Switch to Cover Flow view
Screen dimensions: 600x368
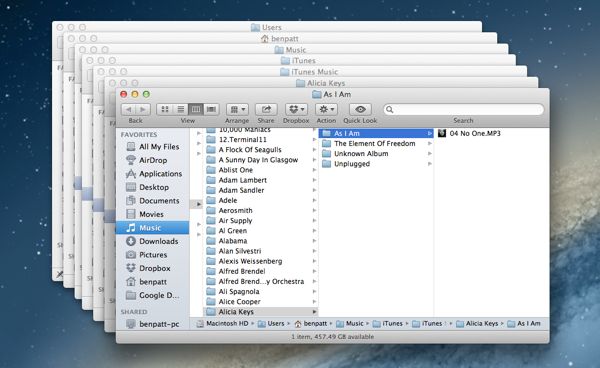pos(211,109)
